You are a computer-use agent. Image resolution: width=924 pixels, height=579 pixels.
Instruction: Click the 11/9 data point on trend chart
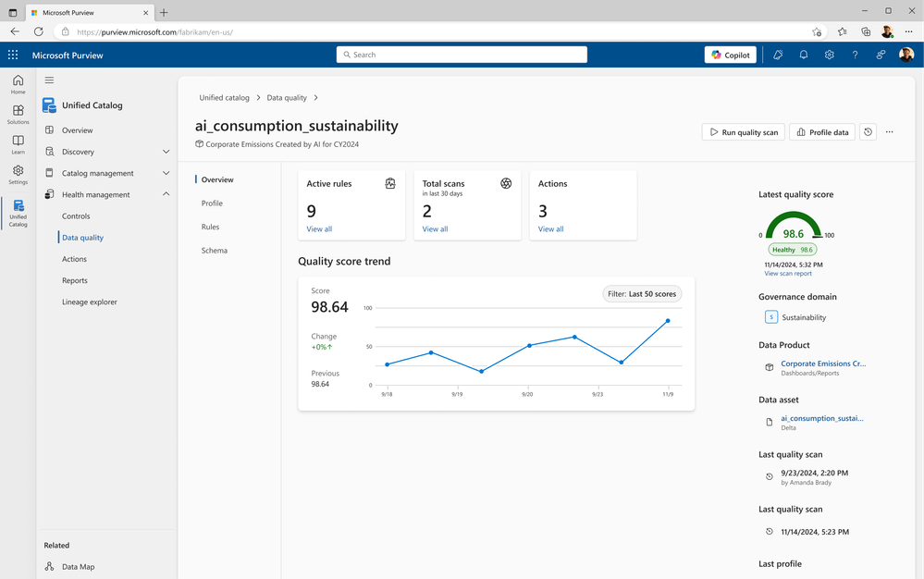click(x=668, y=321)
